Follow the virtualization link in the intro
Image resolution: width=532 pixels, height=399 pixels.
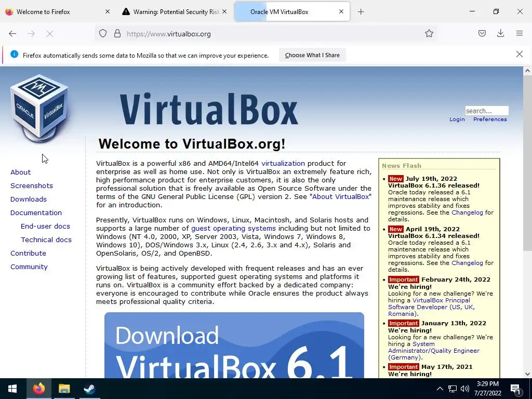pyautogui.click(x=283, y=163)
